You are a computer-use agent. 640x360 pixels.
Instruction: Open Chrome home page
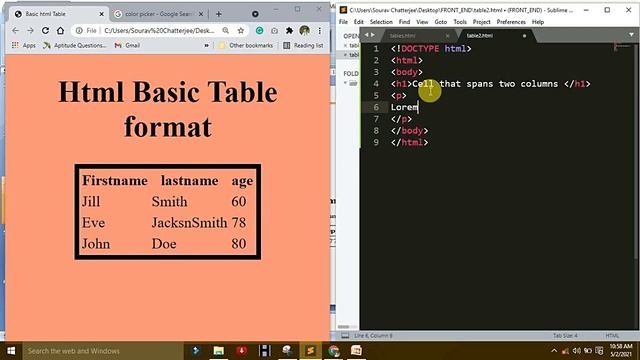(60, 31)
